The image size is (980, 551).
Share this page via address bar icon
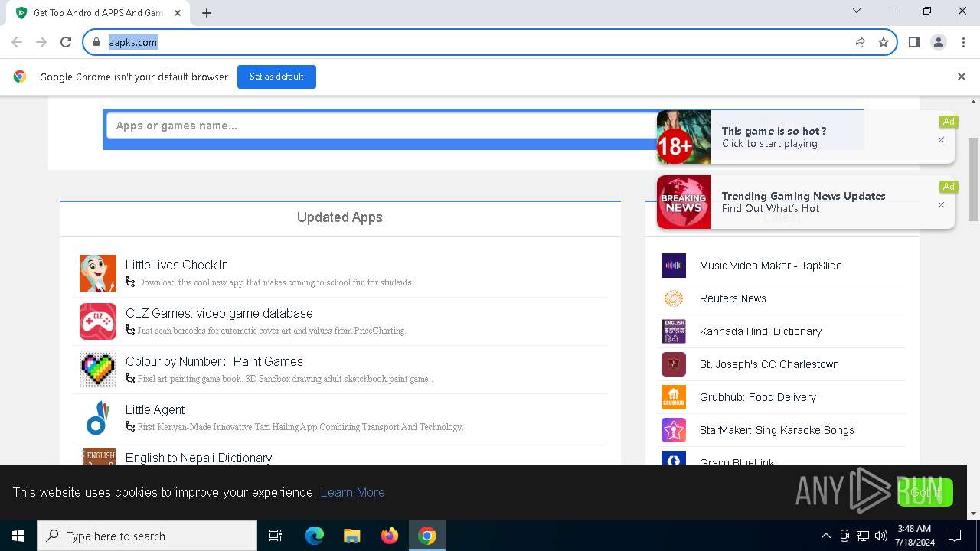point(859,42)
